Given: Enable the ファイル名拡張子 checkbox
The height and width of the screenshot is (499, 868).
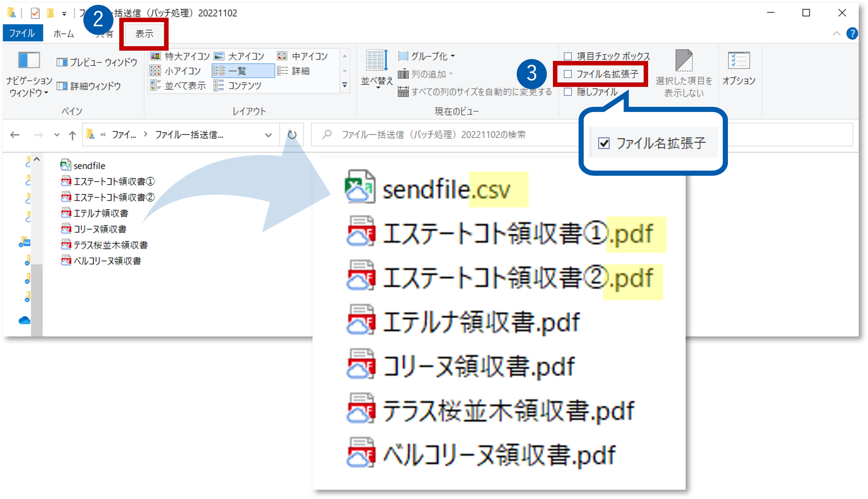Looking at the screenshot, I should coord(568,74).
